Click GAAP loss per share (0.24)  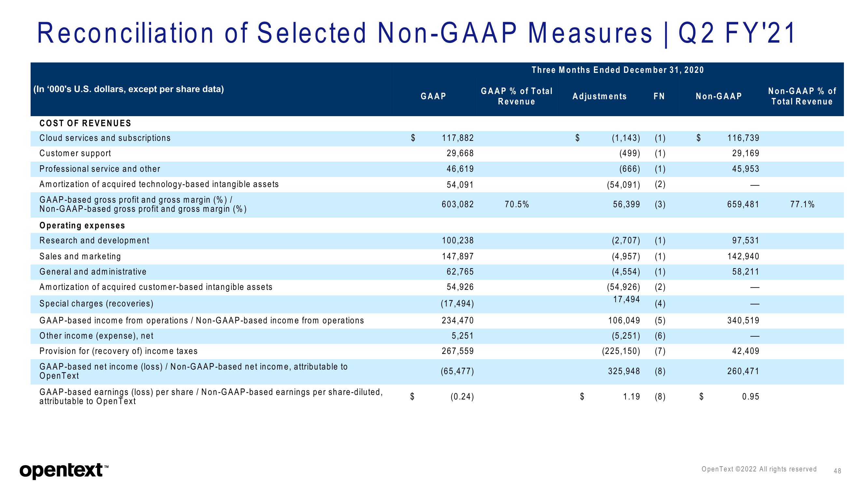pos(462,397)
